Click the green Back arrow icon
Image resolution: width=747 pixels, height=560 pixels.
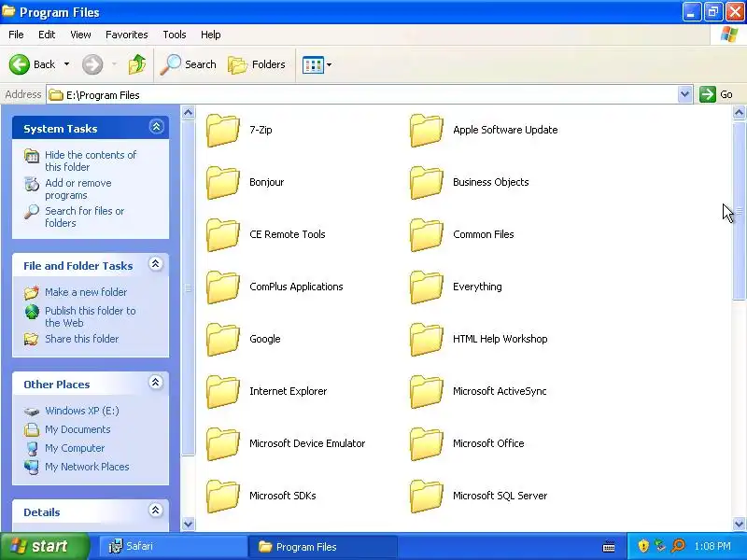click(x=20, y=64)
